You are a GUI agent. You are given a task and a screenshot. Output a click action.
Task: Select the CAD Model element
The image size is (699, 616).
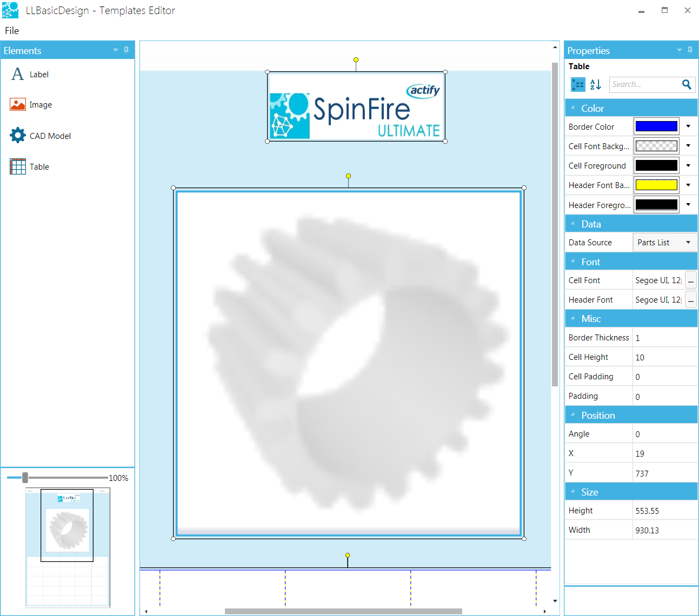pyautogui.click(x=41, y=136)
